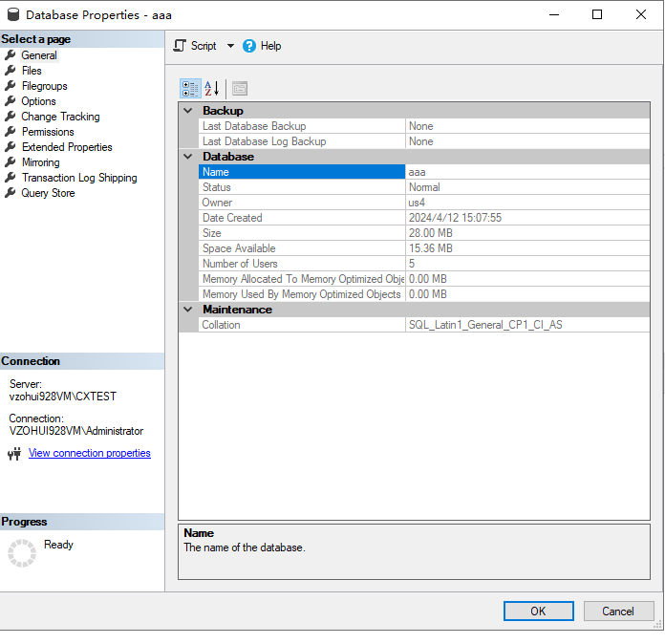Screen dimensions: 665x644
Task: Collapse the Database section
Action: [x=188, y=157]
